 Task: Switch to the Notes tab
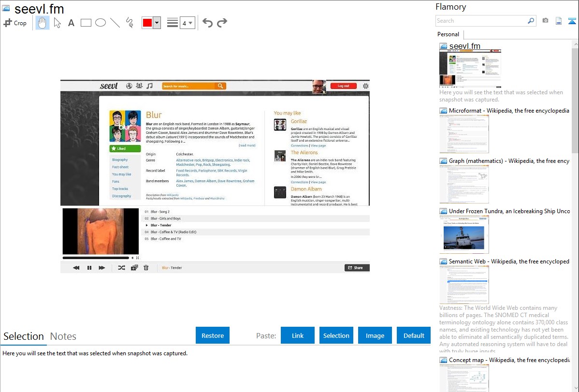tap(63, 336)
